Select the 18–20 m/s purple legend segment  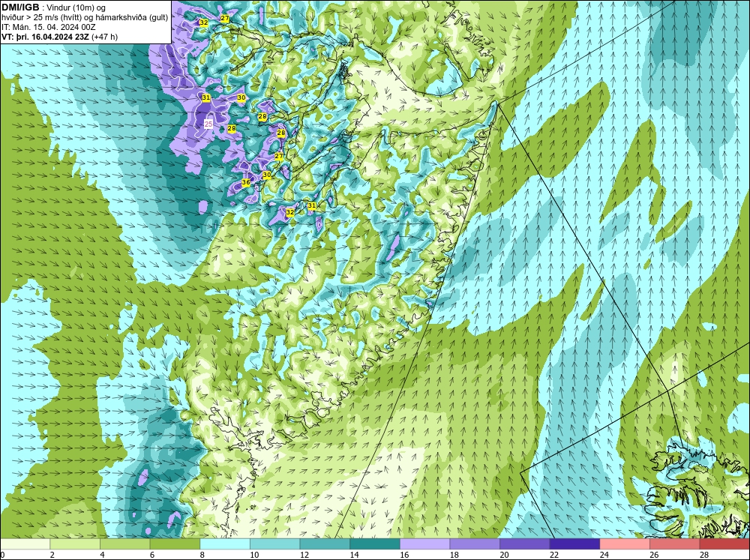tap(475, 544)
